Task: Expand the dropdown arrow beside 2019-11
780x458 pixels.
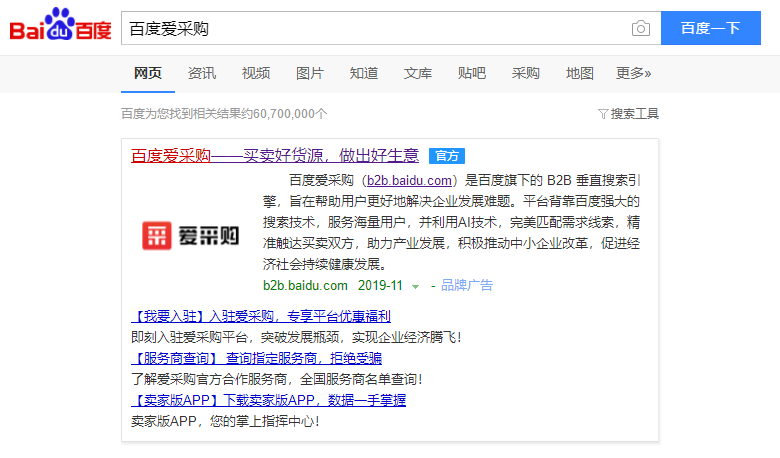Action: point(415,286)
